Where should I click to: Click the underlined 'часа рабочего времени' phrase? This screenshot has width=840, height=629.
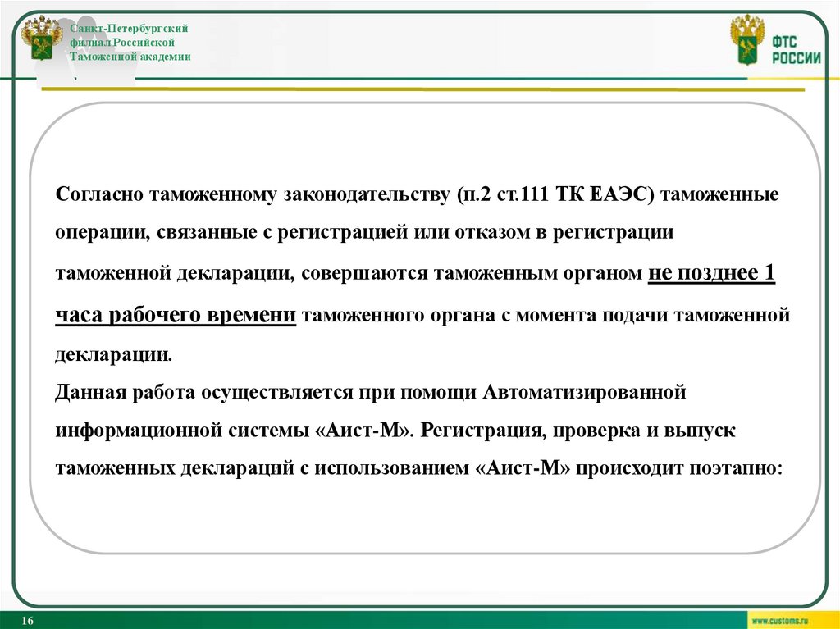[x=176, y=315]
